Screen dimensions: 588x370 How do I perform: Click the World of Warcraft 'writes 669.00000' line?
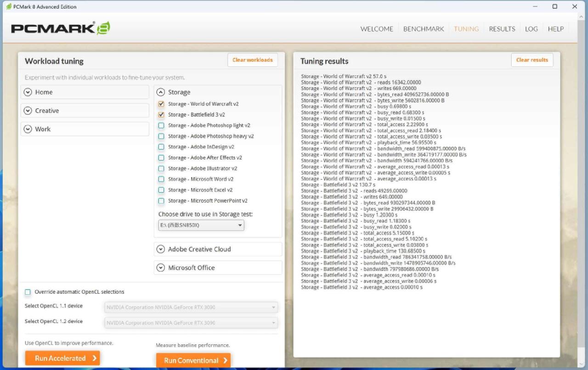click(x=359, y=88)
